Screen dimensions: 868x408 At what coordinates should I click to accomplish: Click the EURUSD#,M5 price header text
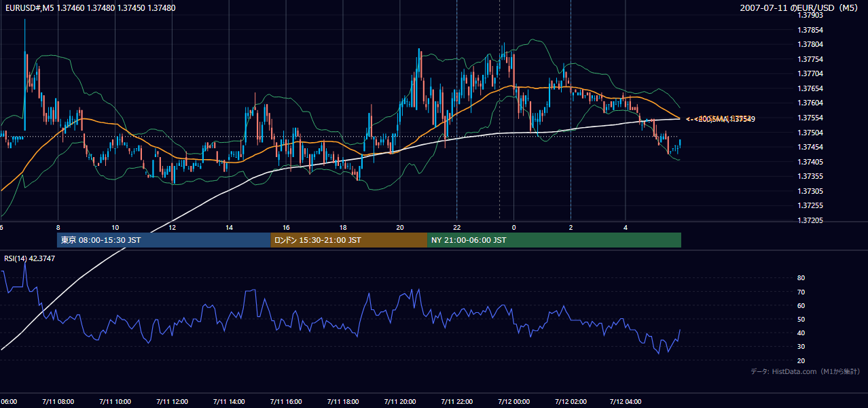click(x=90, y=7)
